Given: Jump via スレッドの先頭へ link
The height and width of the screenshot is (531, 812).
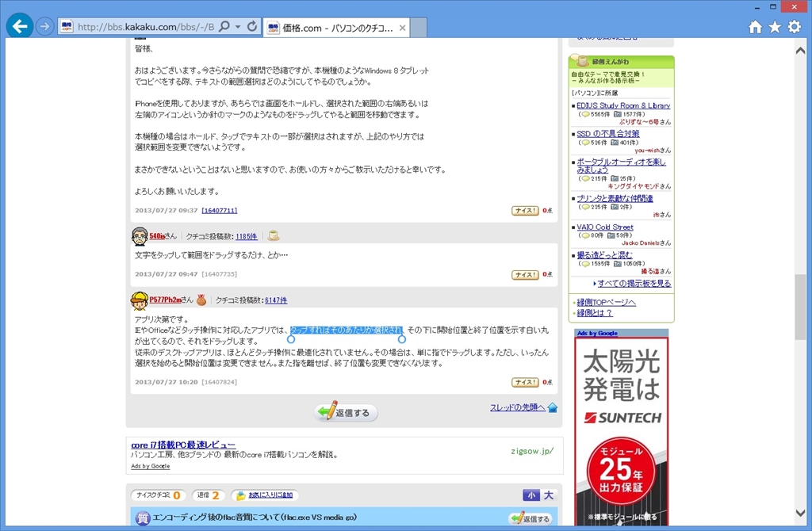Looking at the screenshot, I should point(517,408).
